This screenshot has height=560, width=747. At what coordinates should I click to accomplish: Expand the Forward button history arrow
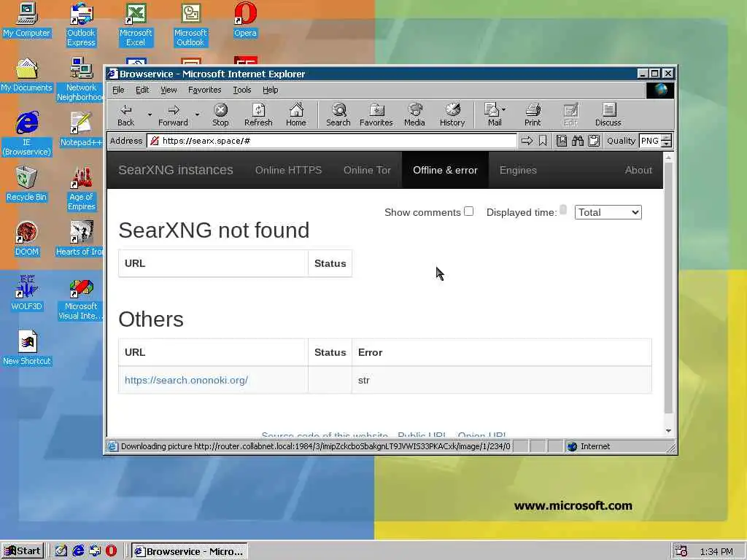point(197,114)
